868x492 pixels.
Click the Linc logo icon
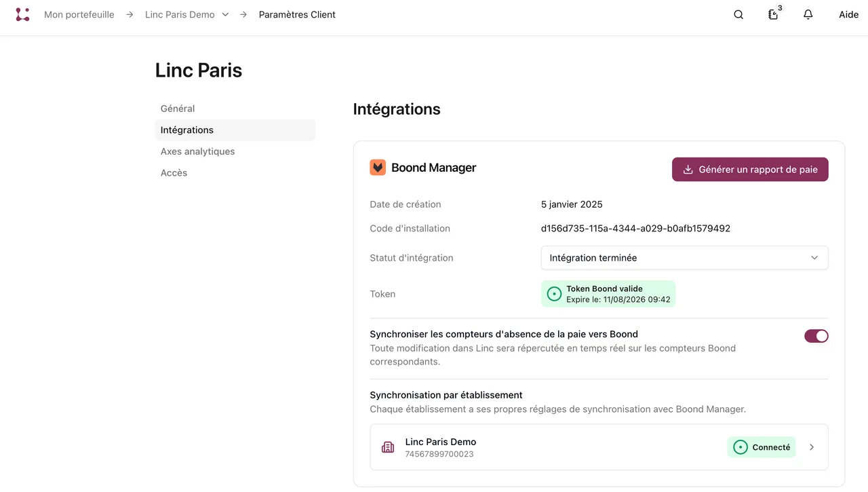[x=22, y=14]
